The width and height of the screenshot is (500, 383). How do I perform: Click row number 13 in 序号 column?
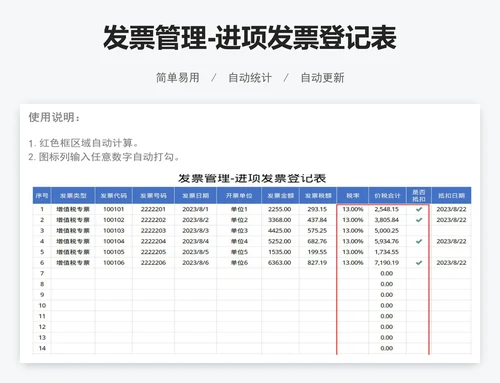(42, 337)
